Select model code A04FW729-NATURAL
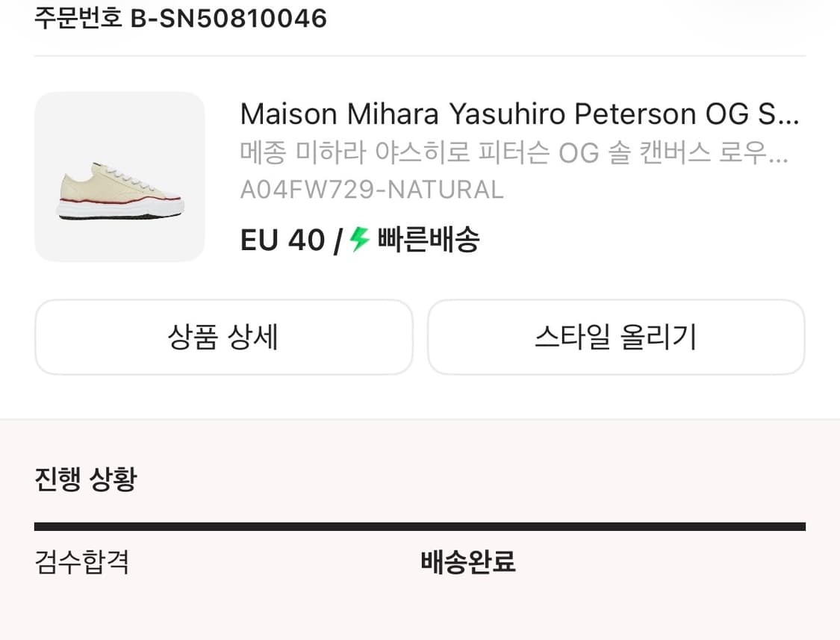This screenshot has height=640, width=840. click(372, 190)
